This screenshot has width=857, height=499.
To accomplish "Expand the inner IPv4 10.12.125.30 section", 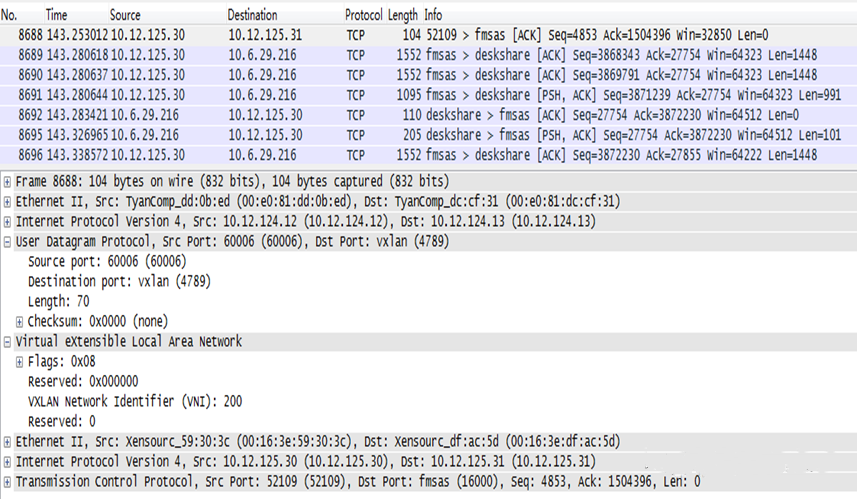I will (x=7, y=462).
